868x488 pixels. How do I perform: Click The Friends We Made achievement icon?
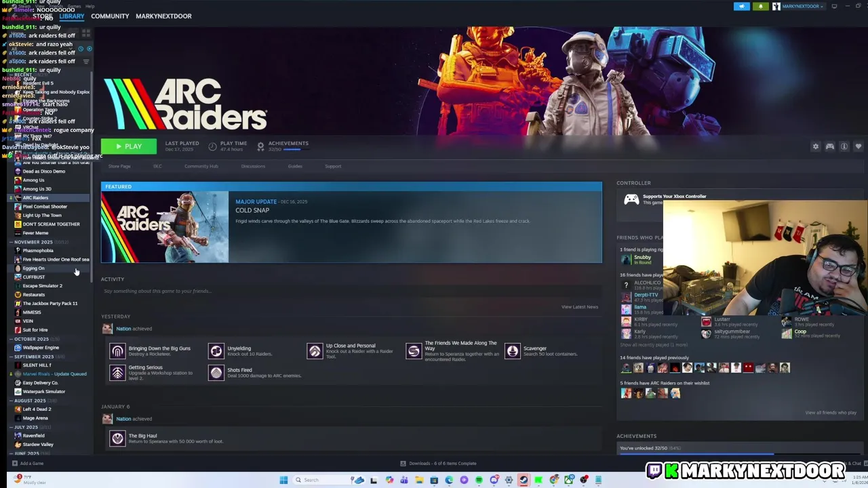point(414,351)
